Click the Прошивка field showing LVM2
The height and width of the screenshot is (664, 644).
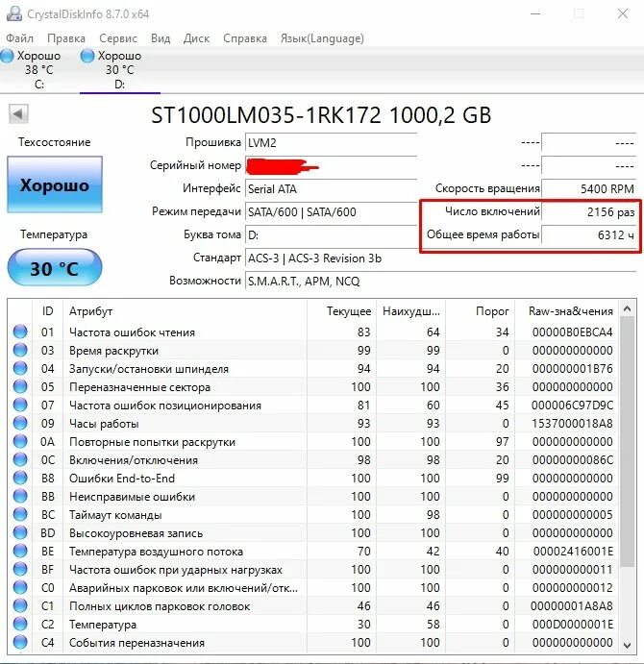tap(331, 143)
